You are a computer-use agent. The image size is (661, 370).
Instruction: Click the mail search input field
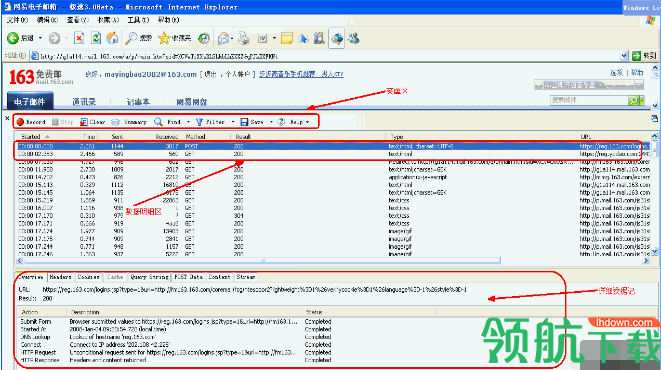589,100
